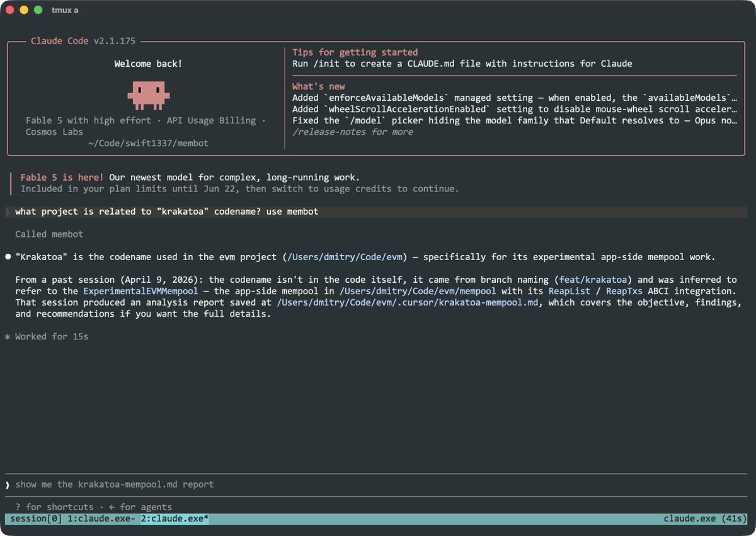Image resolution: width=756 pixels, height=536 pixels.
Task: Click the "Run /init to create a CLAUDE.md" tip
Action: [462, 64]
